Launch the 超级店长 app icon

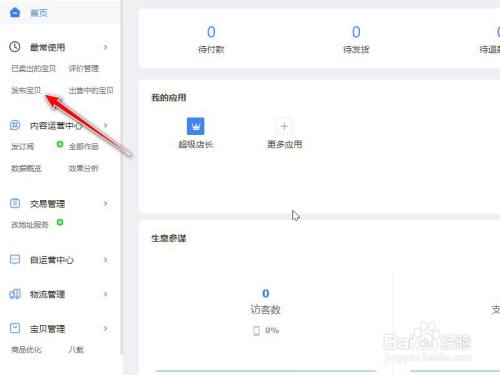(196, 126)
